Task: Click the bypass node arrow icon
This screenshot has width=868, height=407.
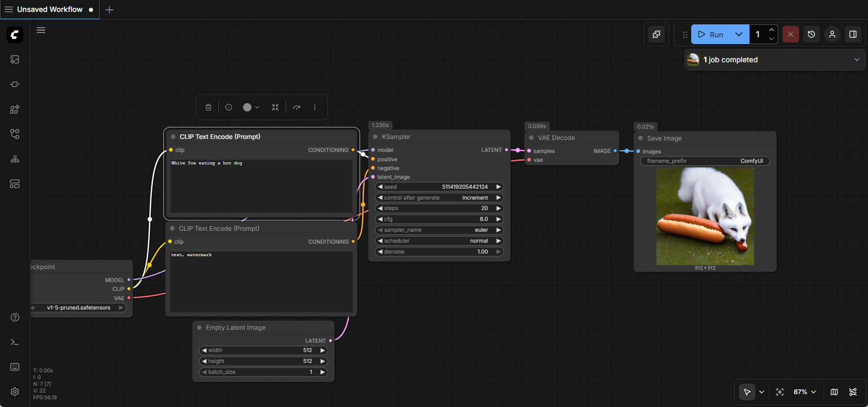Action: 297,107
